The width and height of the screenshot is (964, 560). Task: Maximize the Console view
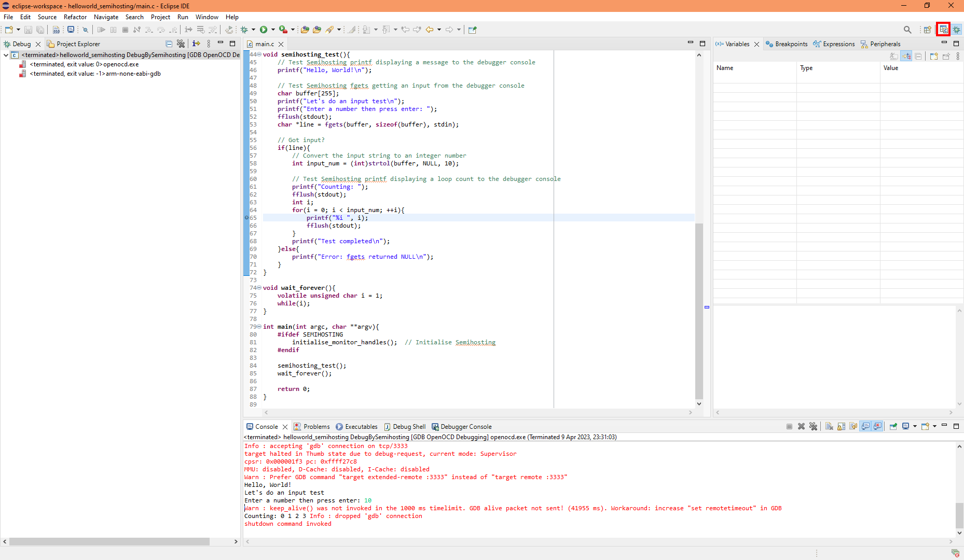pyautogui.click(x=957, y=426)
